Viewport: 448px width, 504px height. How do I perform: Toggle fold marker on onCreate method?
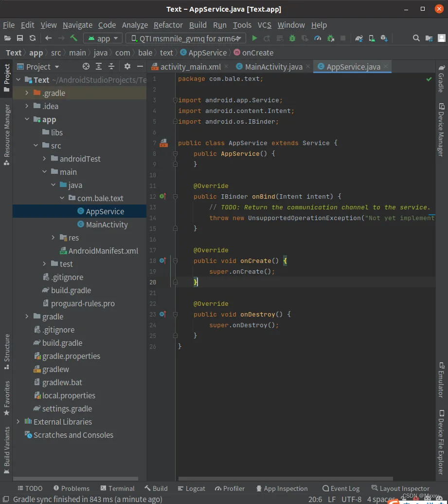click(x=175, y=261)
